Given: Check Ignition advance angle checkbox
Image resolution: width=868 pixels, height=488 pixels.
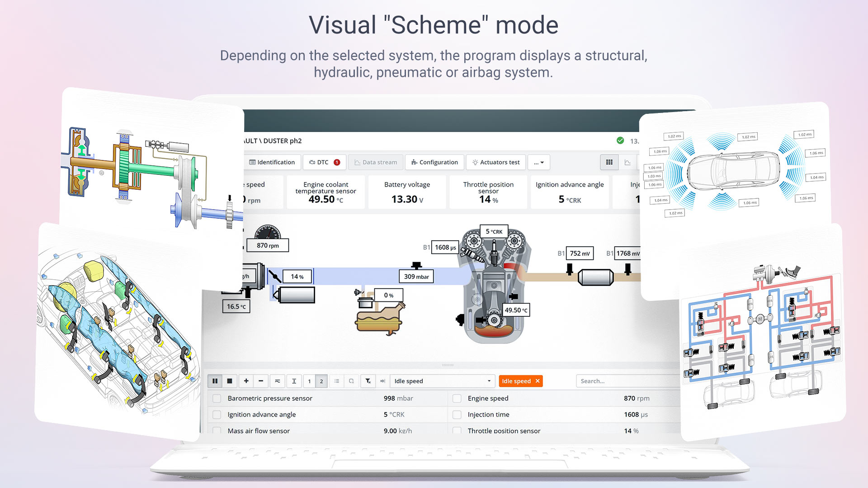Looking at the screenshot, I should click(x=217, y=414).
